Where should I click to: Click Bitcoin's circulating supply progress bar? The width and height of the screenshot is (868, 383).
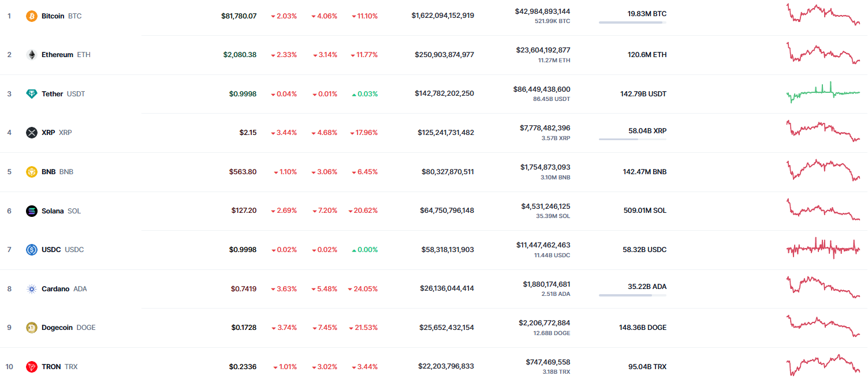pyautogui.click(x=632, y=22)
